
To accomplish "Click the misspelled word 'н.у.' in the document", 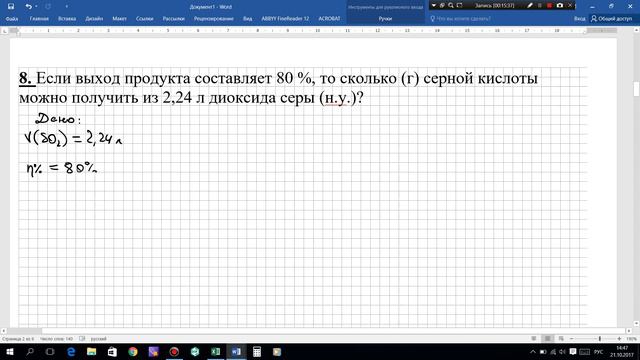I will point(338,98).
